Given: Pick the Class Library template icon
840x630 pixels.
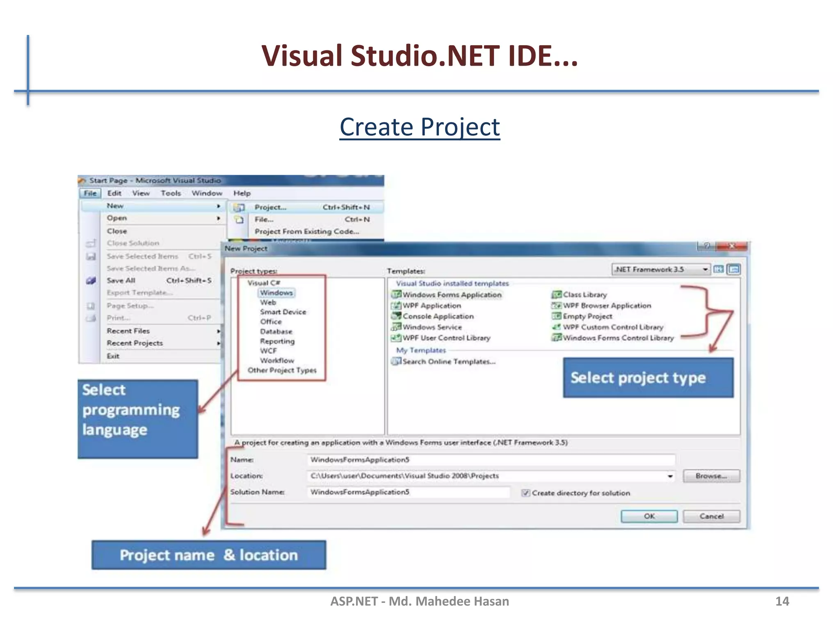Looking at the screenshot, I should [x=556, y=294].
